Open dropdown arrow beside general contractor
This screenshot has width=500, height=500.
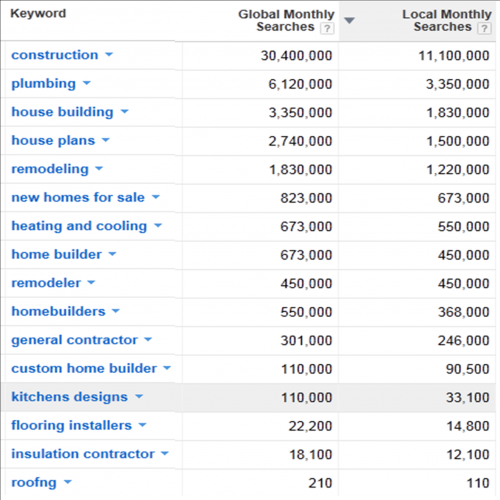(x=148, y=339)
